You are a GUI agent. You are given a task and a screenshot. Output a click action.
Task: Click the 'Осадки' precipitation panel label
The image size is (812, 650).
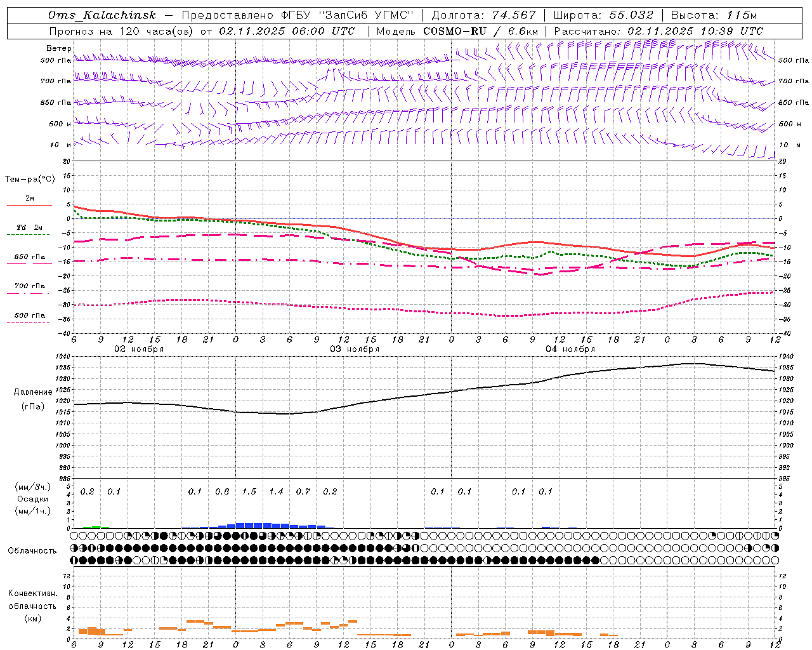point(33,499)
